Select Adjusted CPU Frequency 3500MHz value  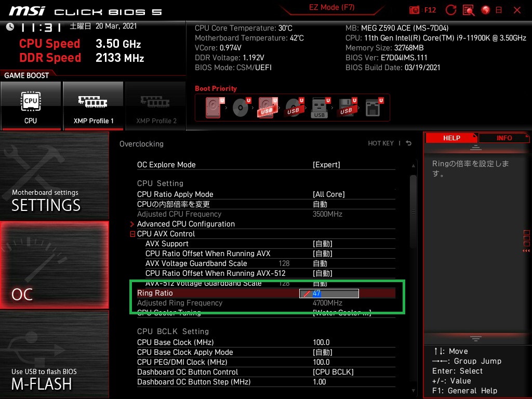click(x=327, y=214)
